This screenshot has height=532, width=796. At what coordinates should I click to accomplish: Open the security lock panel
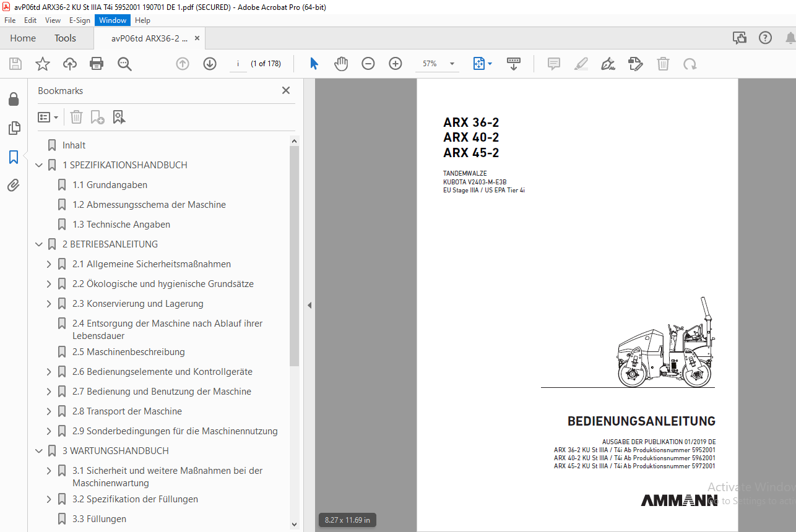click(14, 100)
